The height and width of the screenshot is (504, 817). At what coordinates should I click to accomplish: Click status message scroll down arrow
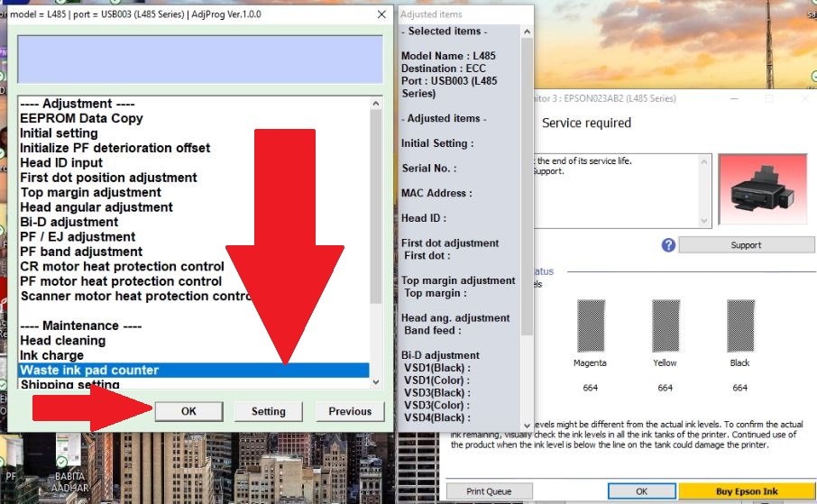pyautogui.click(x=704, y=221)
